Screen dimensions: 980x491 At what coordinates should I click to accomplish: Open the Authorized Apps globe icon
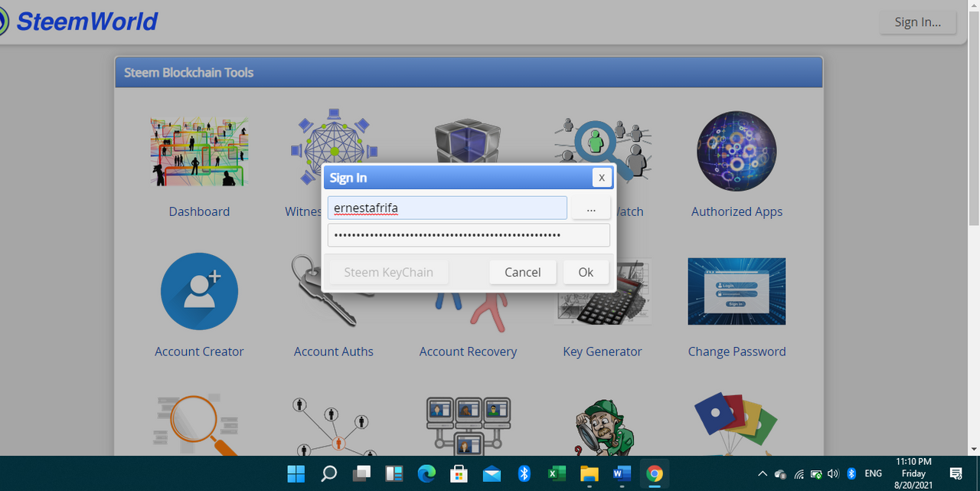[x=737, y=151]
